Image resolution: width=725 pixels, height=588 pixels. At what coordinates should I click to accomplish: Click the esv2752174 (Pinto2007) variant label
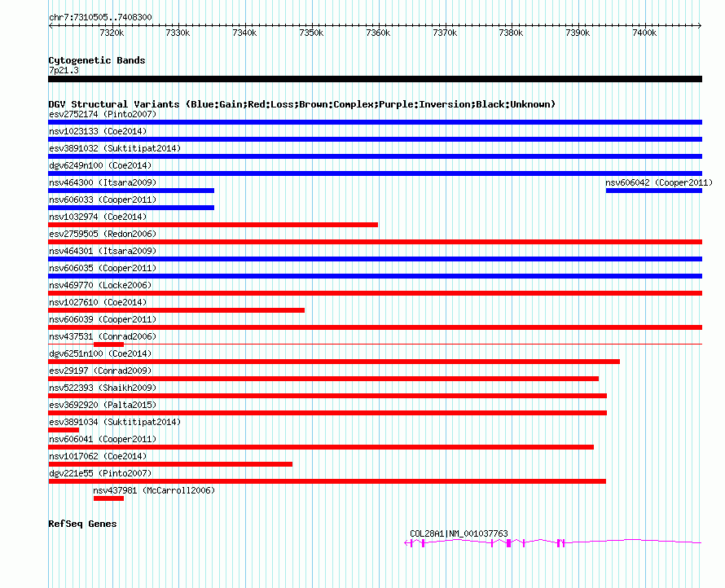tap(103, 114)
